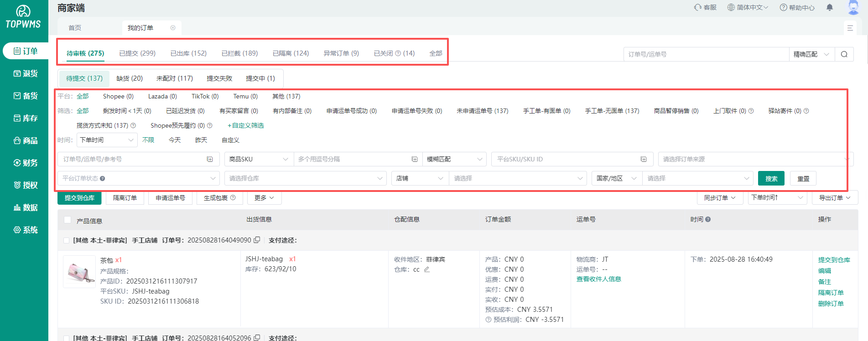Screen dimensions: 868x341
Task: Show help for 已关闭 status
Action: point(398,53)
